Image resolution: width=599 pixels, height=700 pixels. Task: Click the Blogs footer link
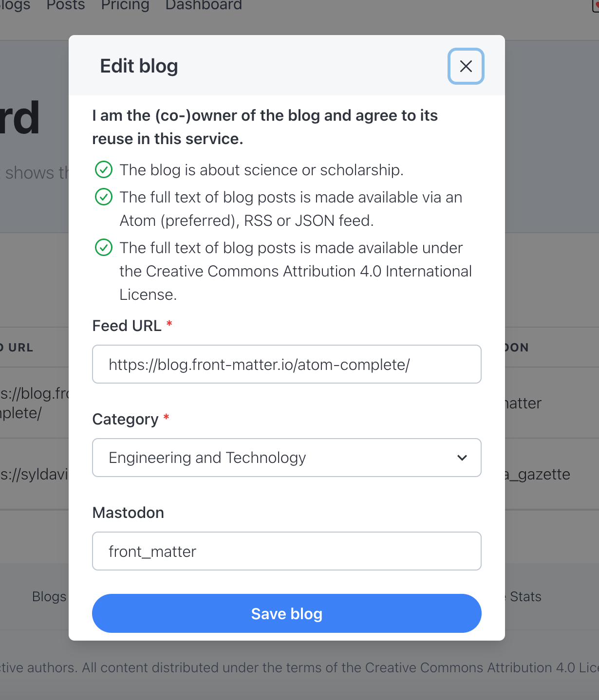[49, 597]
